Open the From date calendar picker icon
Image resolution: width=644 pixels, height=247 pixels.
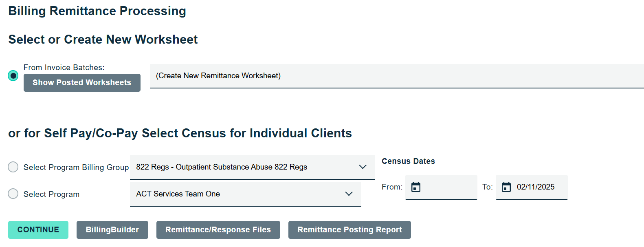click(x=415, y=187)
